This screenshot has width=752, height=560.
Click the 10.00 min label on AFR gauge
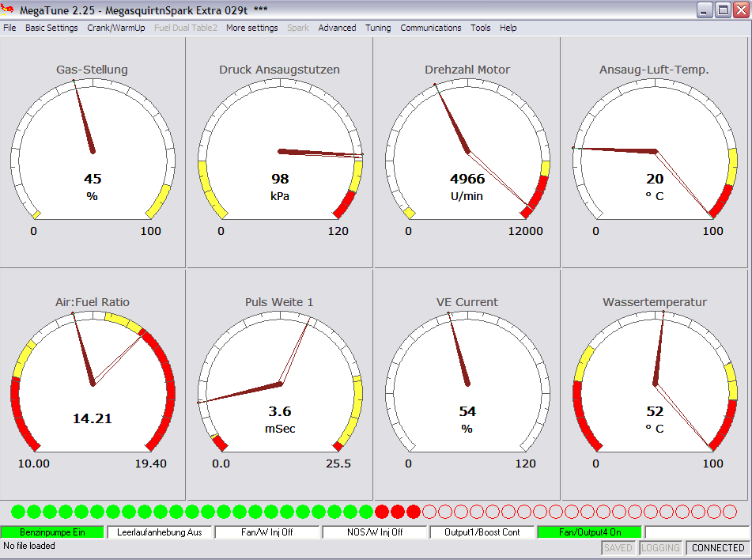(x=33, y=464)
